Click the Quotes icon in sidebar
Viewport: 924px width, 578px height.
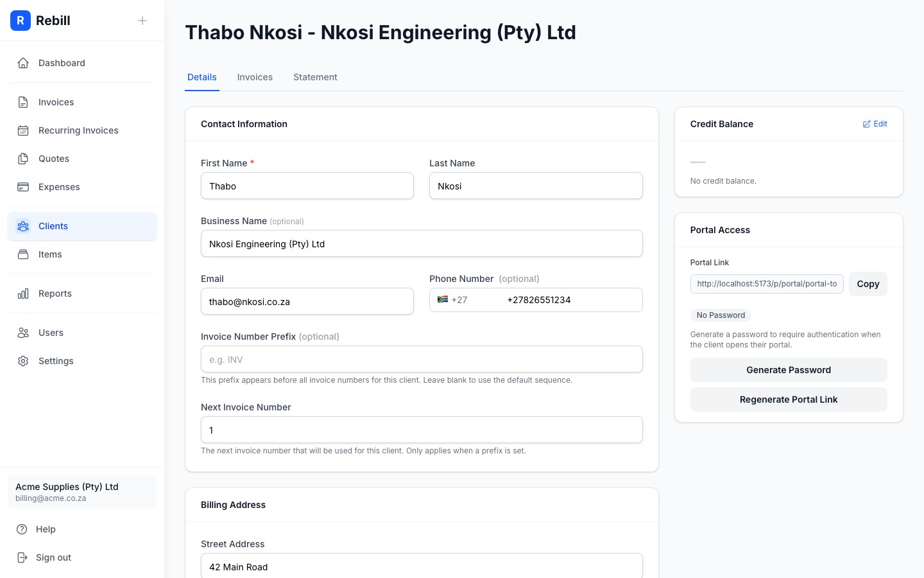(x=23, y=159)
